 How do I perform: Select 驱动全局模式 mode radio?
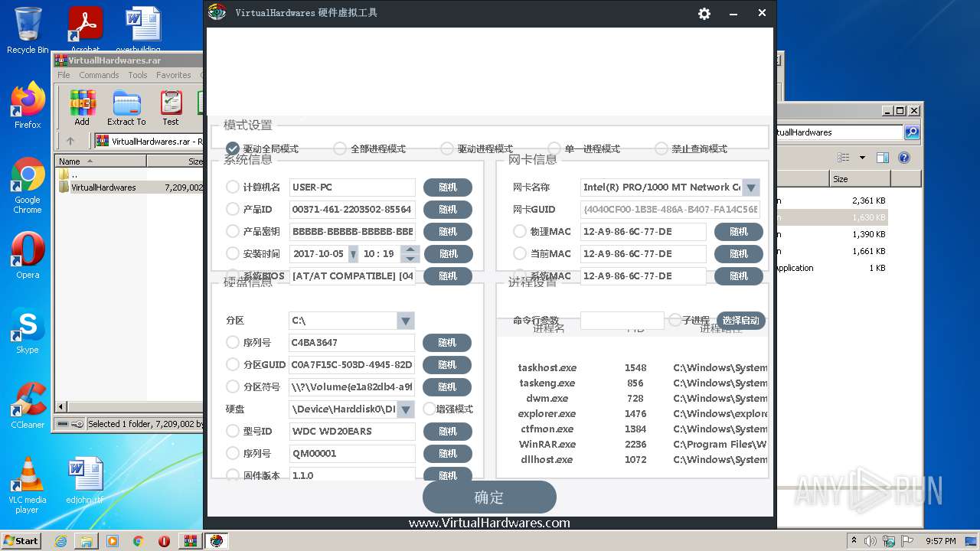click(x=233, y=148)
